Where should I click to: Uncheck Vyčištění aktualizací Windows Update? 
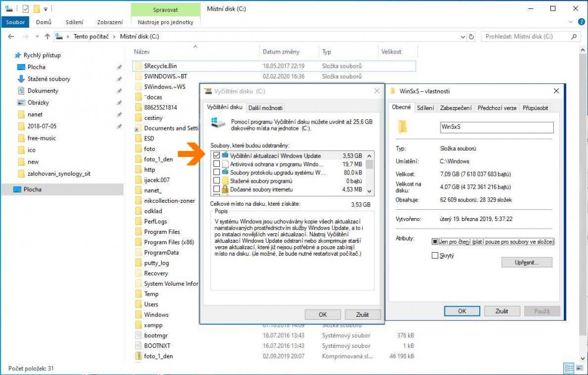tap(217, 156)
